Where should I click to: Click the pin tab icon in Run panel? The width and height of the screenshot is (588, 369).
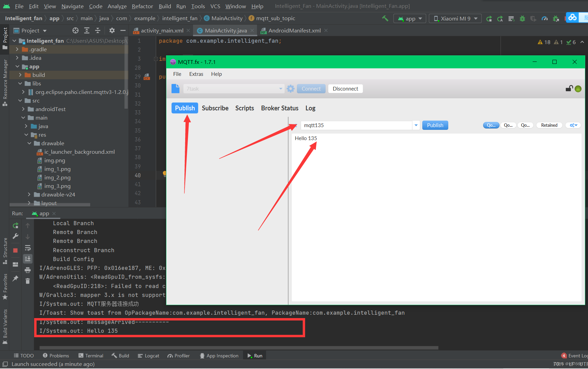click(15, 278)
